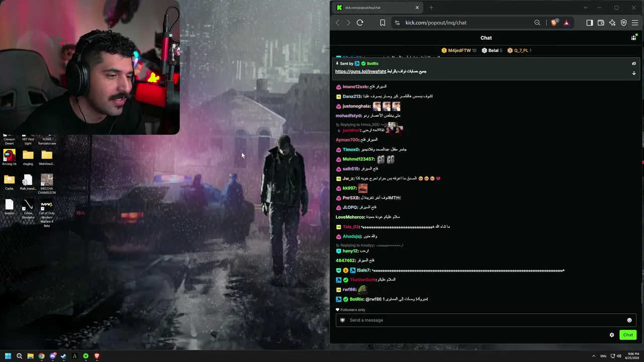
Task: Click top gifter M4jedFTW
Action: (459, 50)
